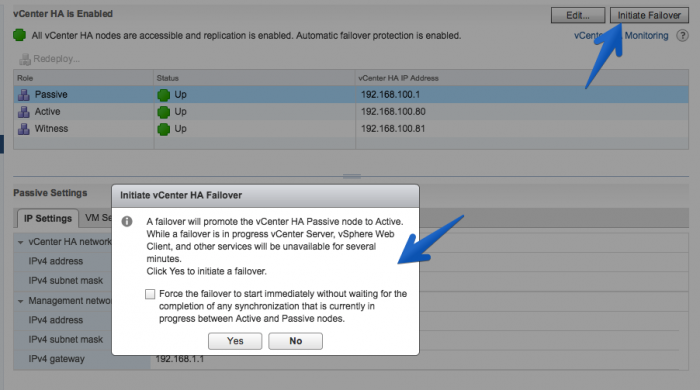
Task: Select the Active row with IP 192.168.100.80
Action: click(x=351, y=112)
